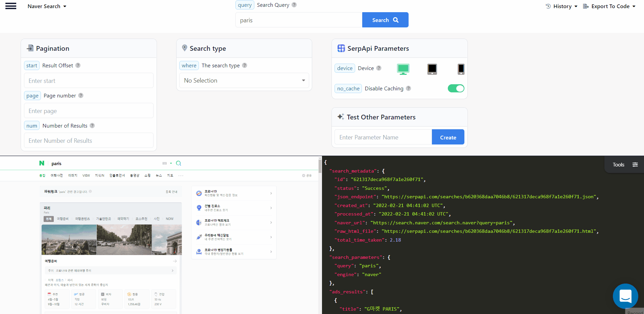This screenshot has height=314, width=644.
Task: Click the 등록 안내 link in preview
Action: (171, 192)
